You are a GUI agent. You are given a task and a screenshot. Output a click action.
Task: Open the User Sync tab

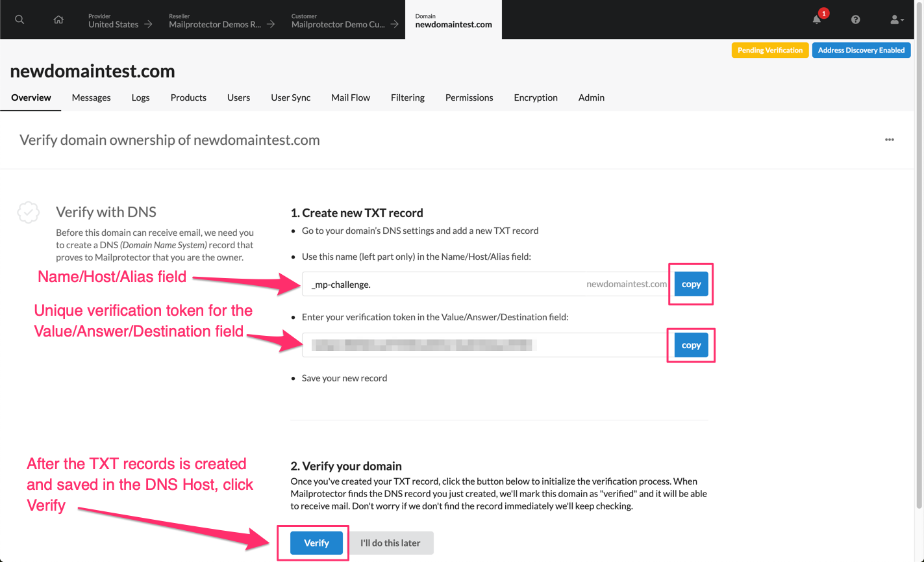point(290,97)
